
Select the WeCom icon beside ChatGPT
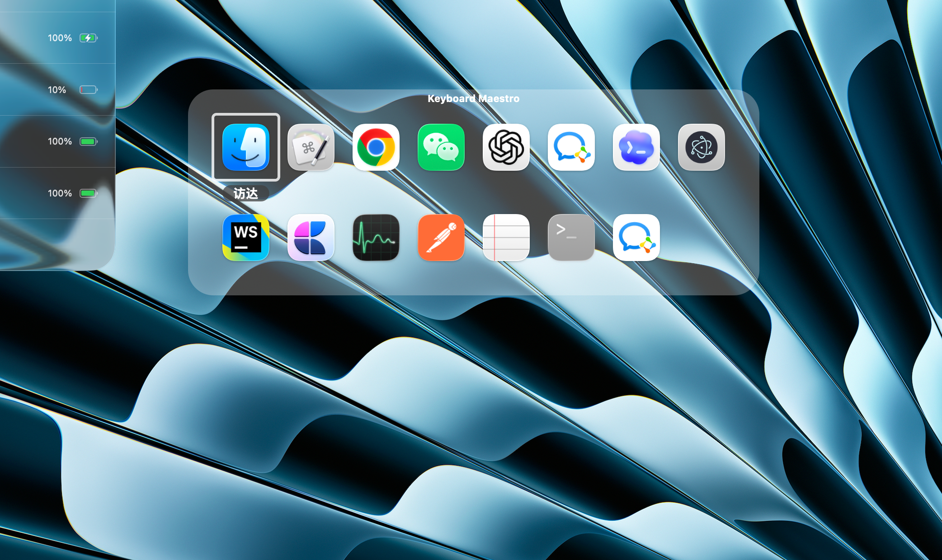click(571, 147)
